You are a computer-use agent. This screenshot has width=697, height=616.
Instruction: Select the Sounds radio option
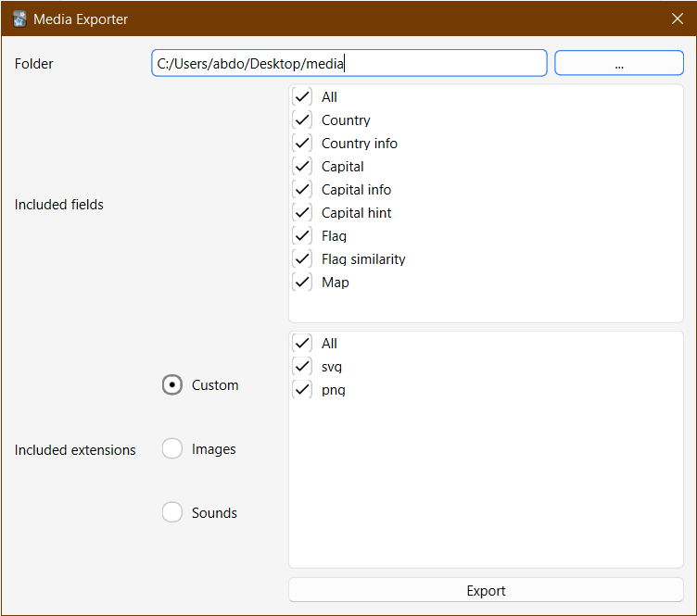pyautogui.click(x=172, y=512)
